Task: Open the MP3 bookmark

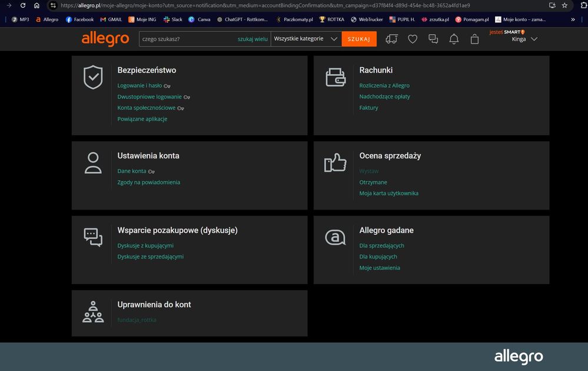Action: [20, 19]
